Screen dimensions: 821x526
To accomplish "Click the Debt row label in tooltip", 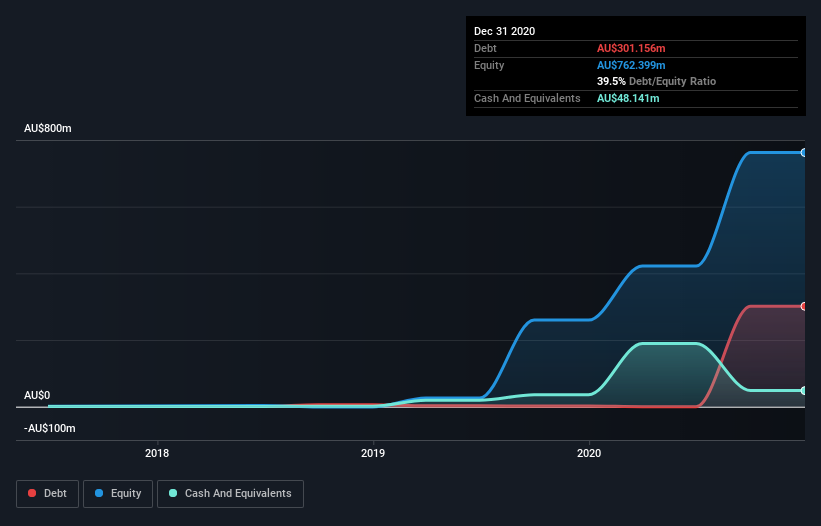I will coord(485,48).
